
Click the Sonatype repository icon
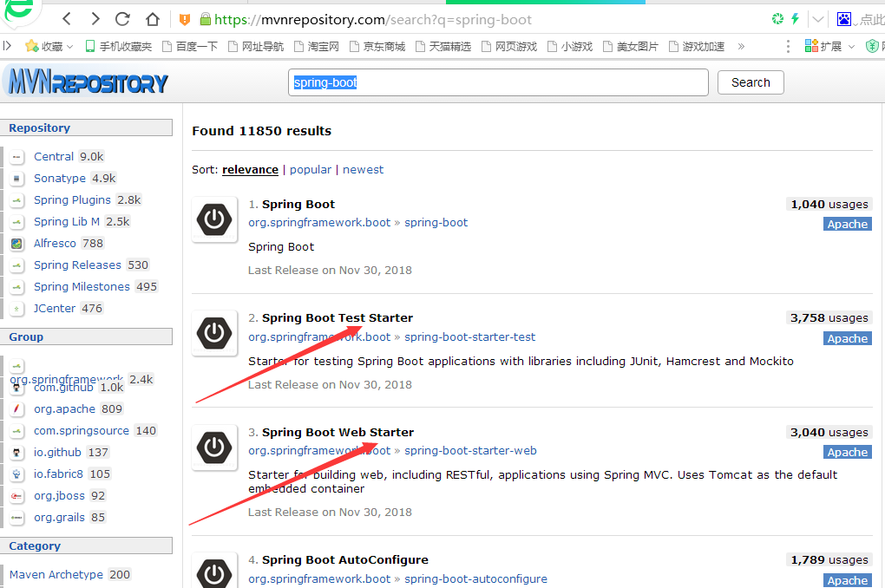[17, 179]
